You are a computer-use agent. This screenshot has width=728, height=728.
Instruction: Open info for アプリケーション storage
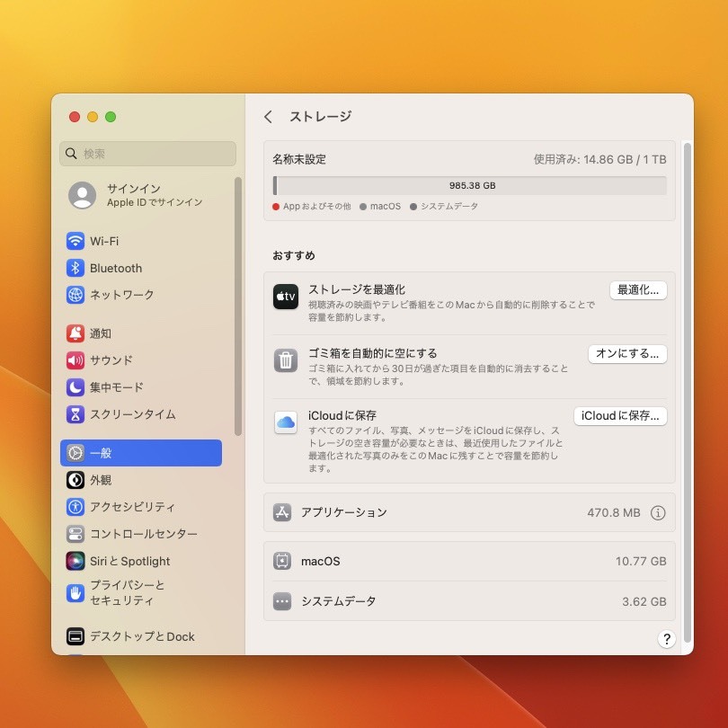(658, 512)
